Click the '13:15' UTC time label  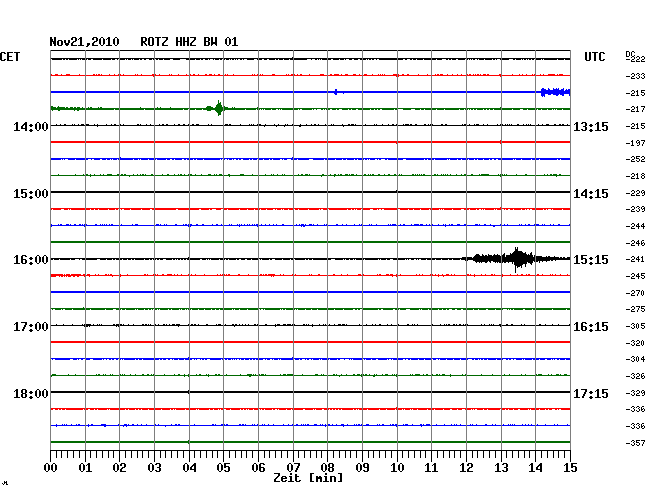[591, 127]
